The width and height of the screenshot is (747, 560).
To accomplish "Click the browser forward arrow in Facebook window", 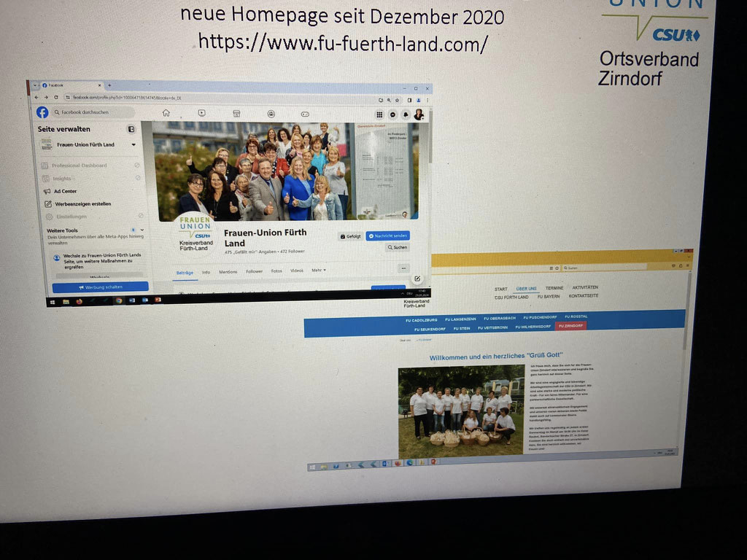I will (x=46, y=97).
